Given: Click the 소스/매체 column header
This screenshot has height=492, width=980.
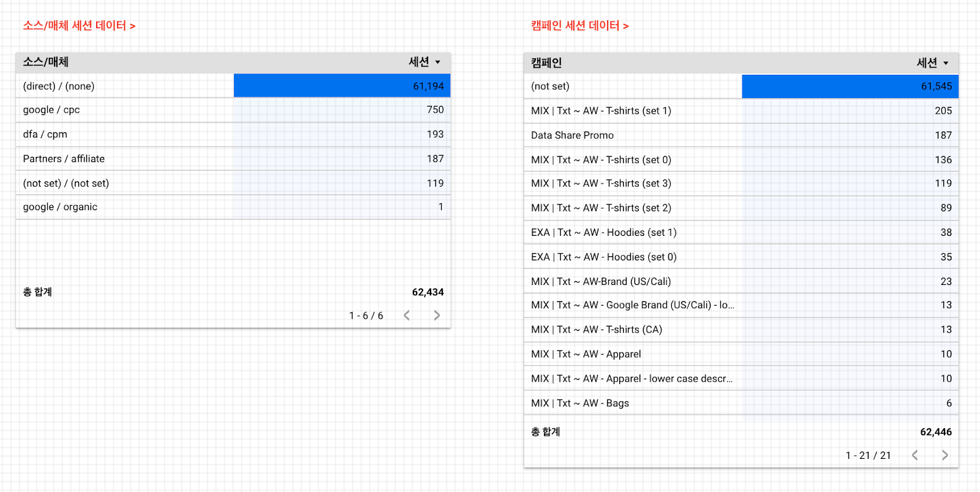Looking at the screenshot, I should [x=46, y=62].
